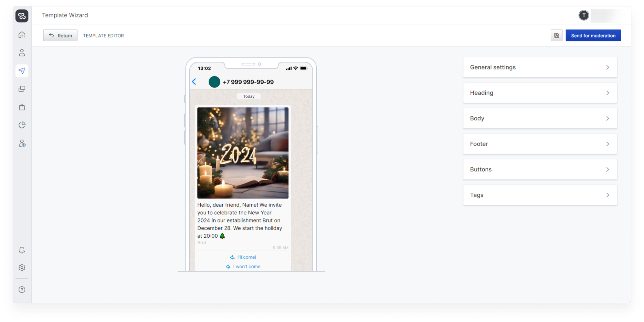Viewport: 644px width, 322px height.
Task: Click the "I won't come" quick reply button
Action: coord(243,267)
